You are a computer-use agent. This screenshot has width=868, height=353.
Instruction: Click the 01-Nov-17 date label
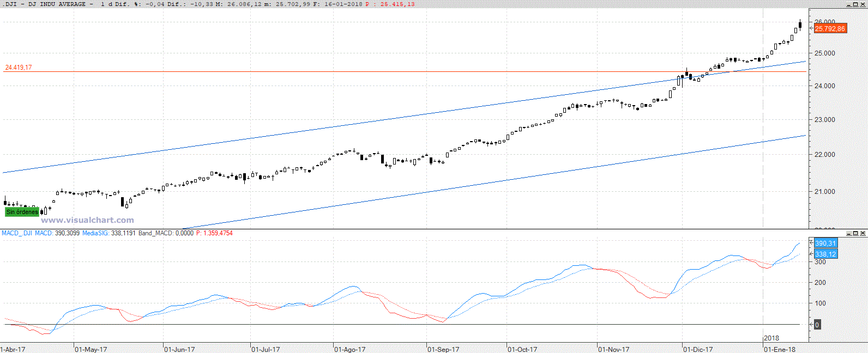(614, 349)
